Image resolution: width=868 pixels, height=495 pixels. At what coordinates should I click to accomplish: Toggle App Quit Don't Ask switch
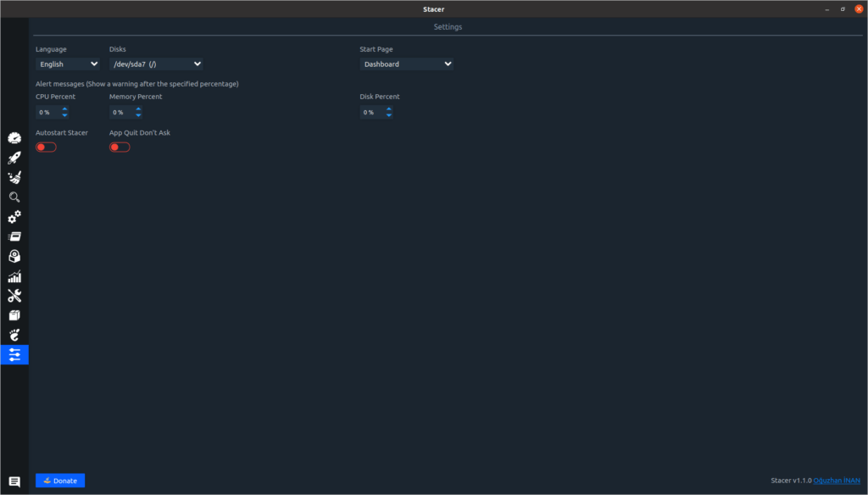tap(120, 147)
